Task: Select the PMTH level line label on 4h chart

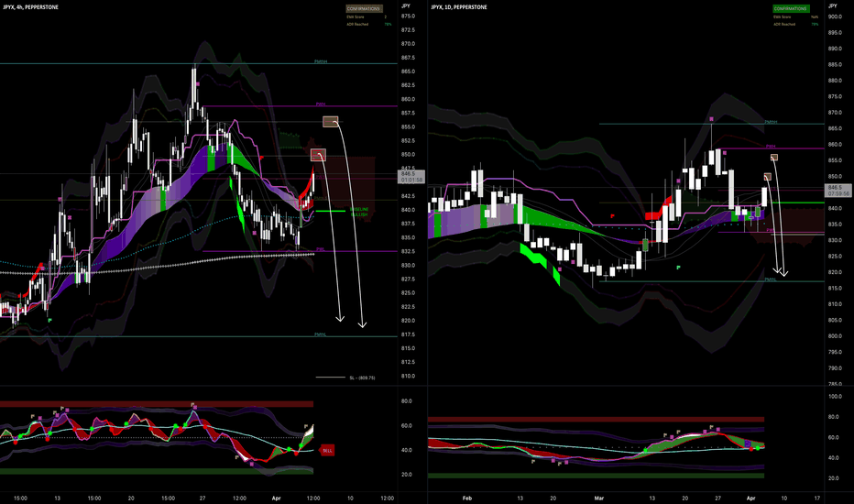Action: click(321, 61)
